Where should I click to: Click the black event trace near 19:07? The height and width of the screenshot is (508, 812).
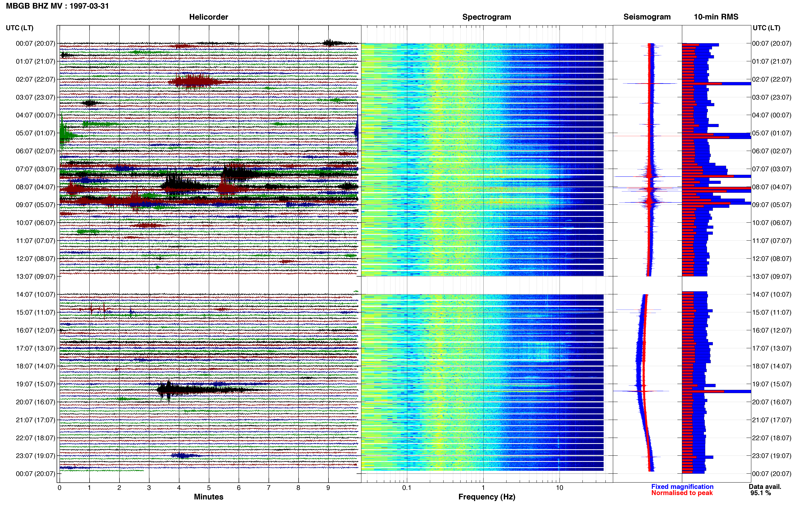click(201, 390)
